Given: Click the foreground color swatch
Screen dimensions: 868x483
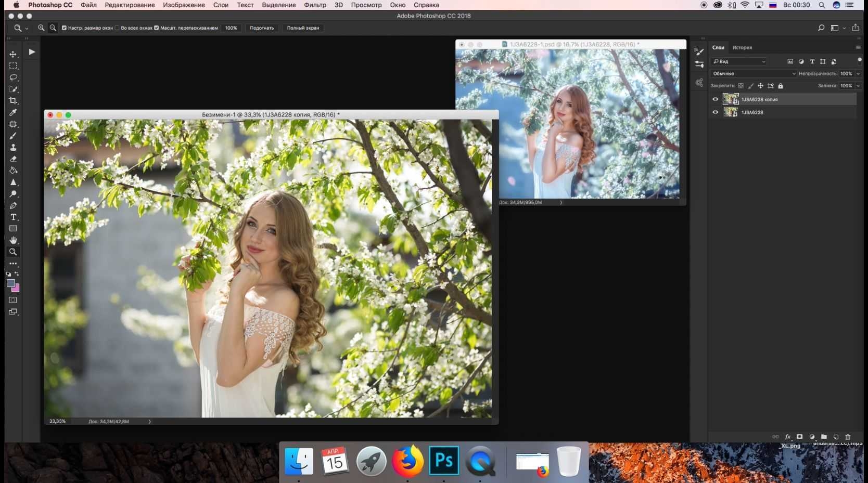Looking at the screenshot, I should click(10, 283).
